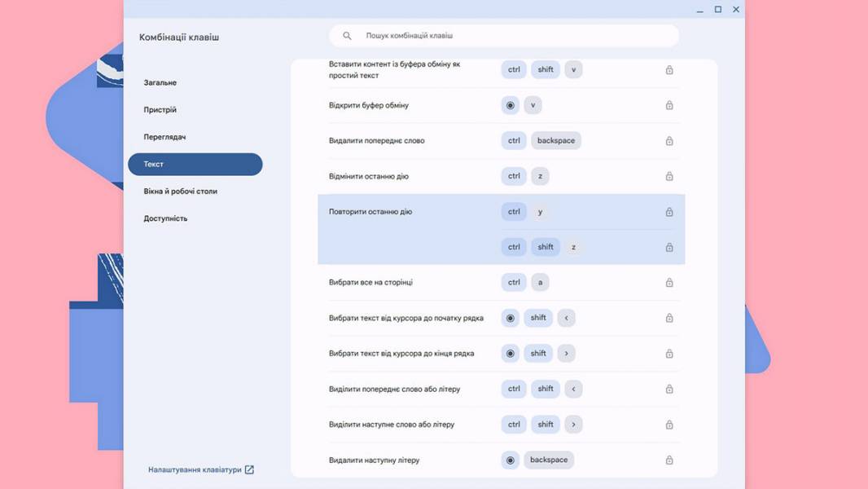Select the Відмінити останню дію label

[x=369, y=176]
